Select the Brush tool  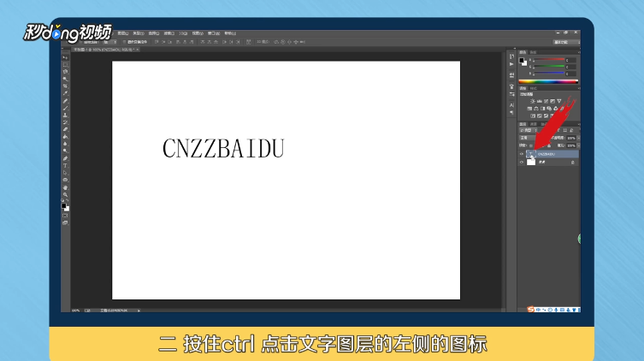click(x=65, y=108)
